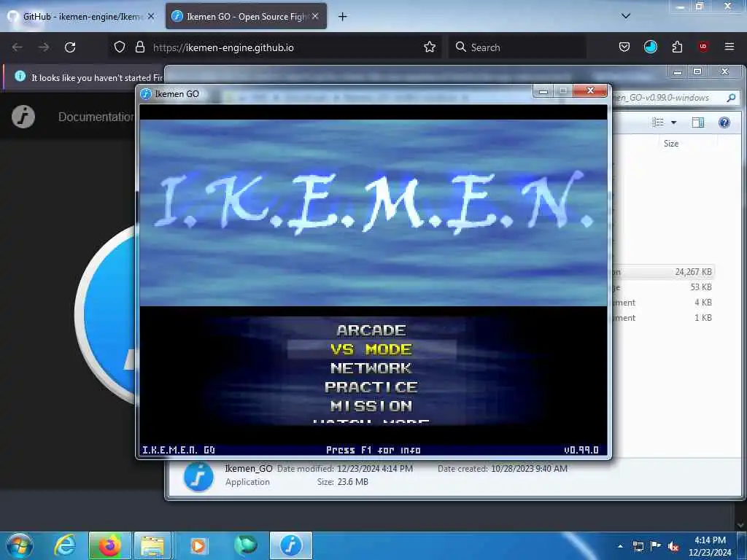This screenshot has width=747, height=560.
Task: Select the file row showing 24,267 KB
Action: (664, 272)
